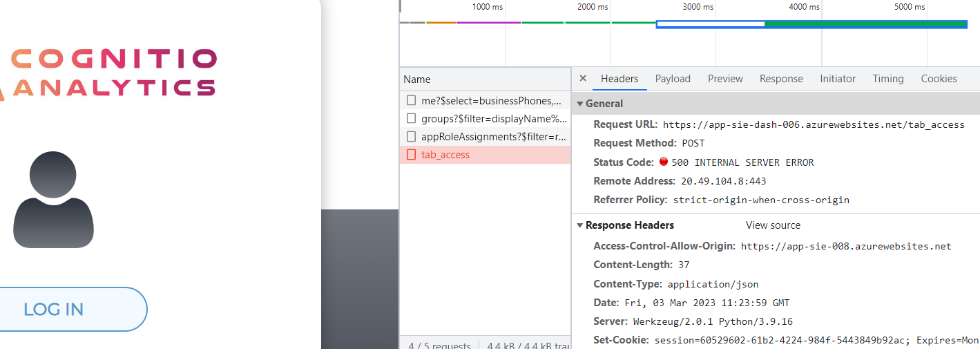Collapse the General section
This screenshot has width=980, height=349.
[x=580, y=104]
